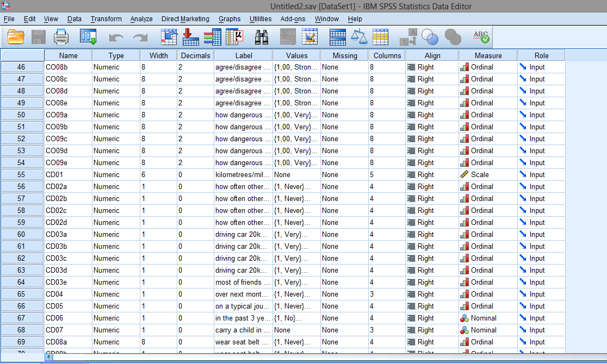Open the Utilities menu

pos(261,19)
